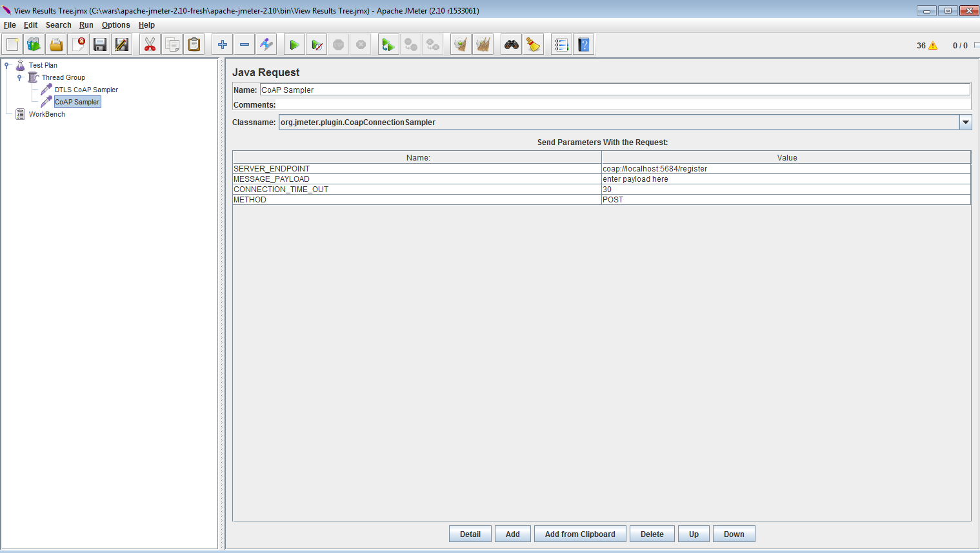
Task: Click Remote Start All icon
Action: click(388, 44)
